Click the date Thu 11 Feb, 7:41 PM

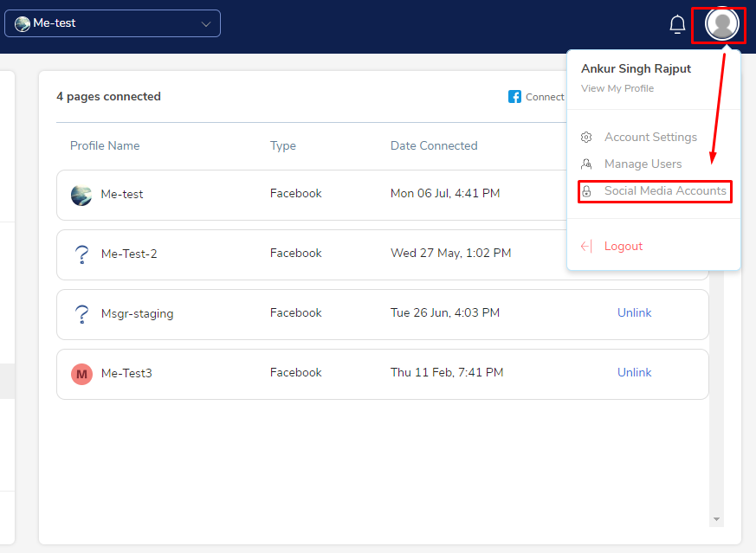(x=447, y=372)
